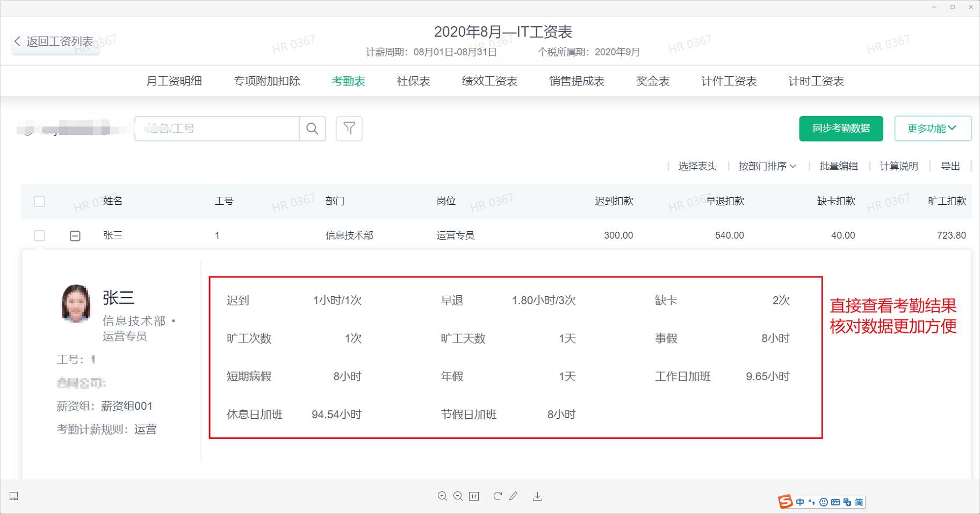This screenshot has height=514, width=980.
Task: Click 工号 column header
Action: coord(224,201)
